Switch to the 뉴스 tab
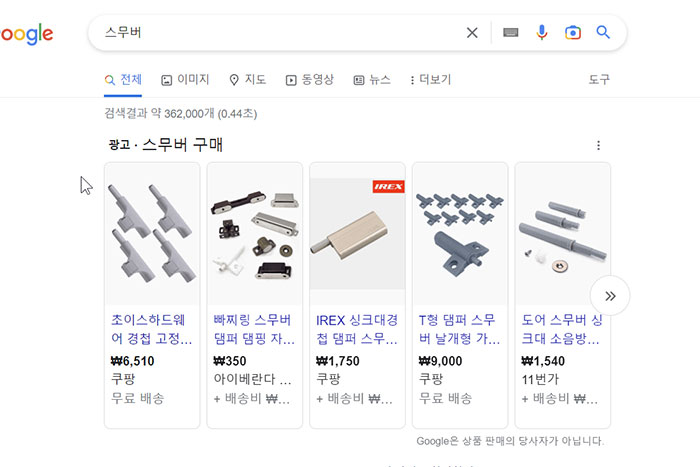 (x=372, y=79)
